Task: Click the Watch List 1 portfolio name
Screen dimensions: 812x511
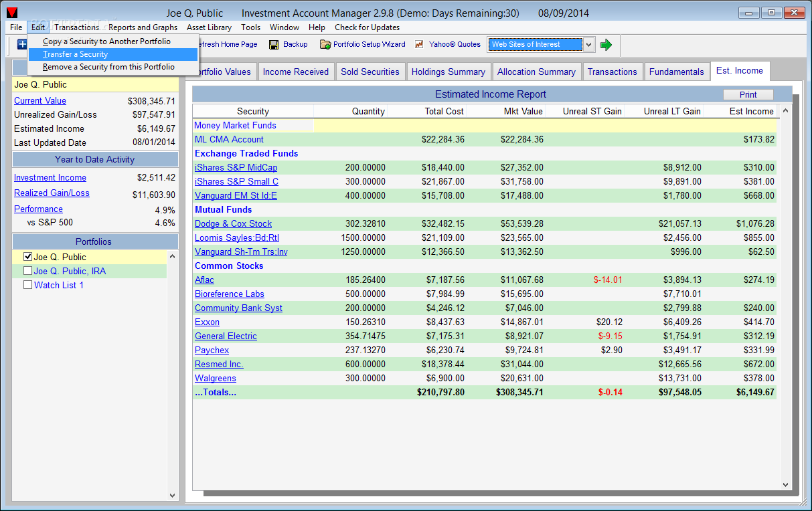Action: pyautogui.click(x=59, y=285)
